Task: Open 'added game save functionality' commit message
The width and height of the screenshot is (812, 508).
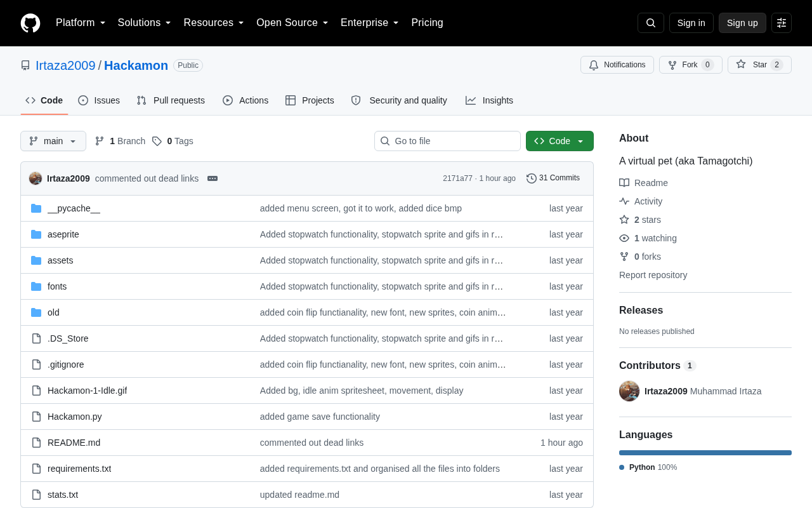Action: tap(320, 417)
